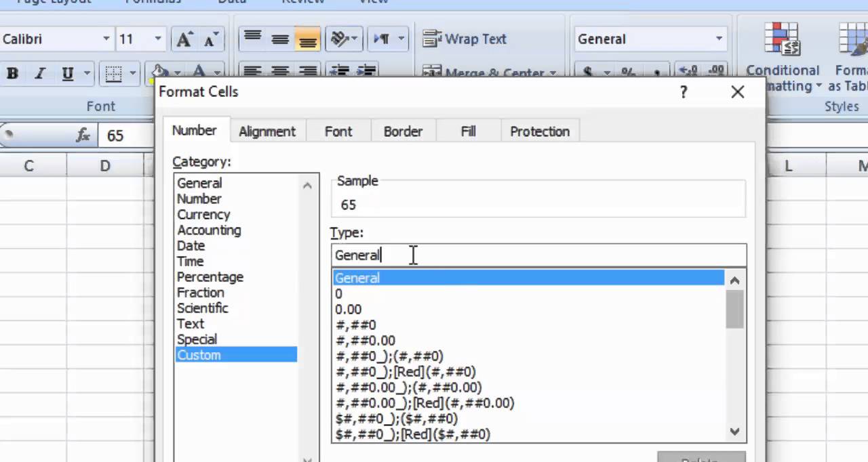Click the Decrease Indent icon
Screen dimensions: 868x462
340,71
